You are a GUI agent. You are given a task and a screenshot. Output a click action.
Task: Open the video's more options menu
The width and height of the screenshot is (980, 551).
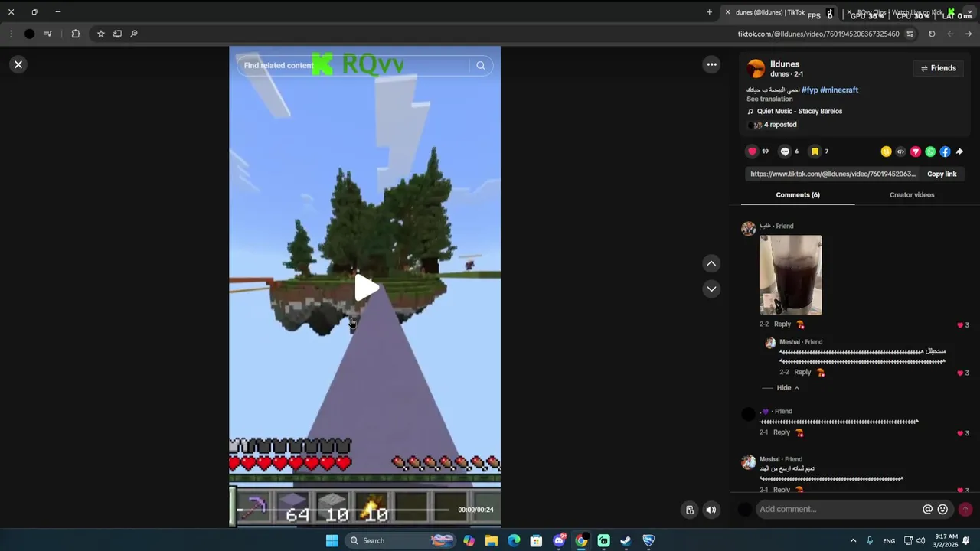point(712,65)
